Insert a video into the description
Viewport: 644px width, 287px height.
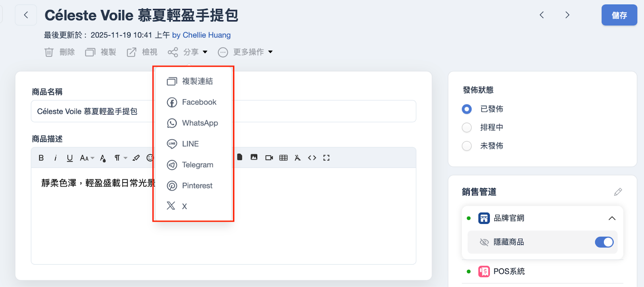point(269,158)
